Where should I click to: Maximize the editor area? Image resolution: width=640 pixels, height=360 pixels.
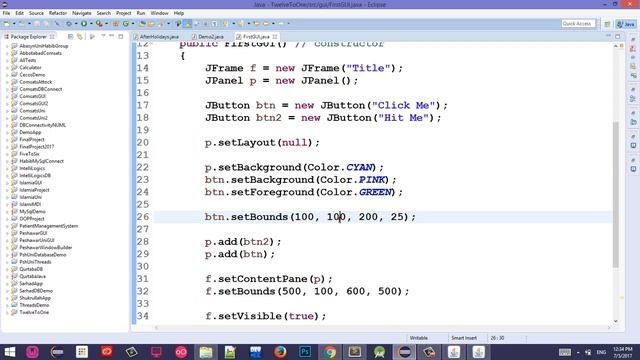(x=618, y=36)
